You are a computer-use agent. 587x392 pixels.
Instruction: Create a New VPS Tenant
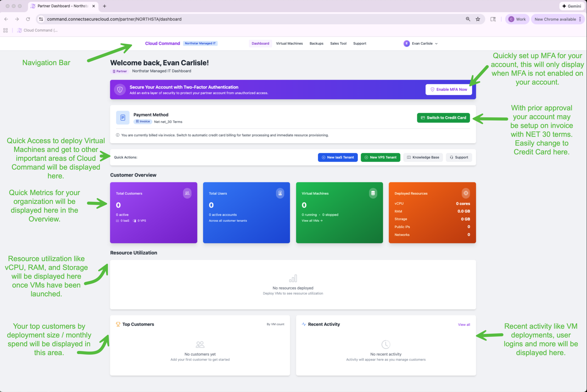(x=380, y=157)
